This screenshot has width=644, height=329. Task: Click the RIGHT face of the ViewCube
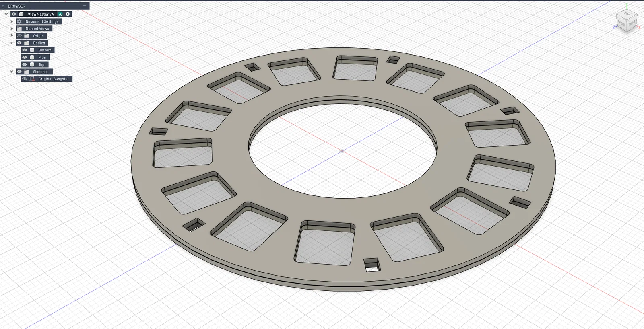(632, 23)
